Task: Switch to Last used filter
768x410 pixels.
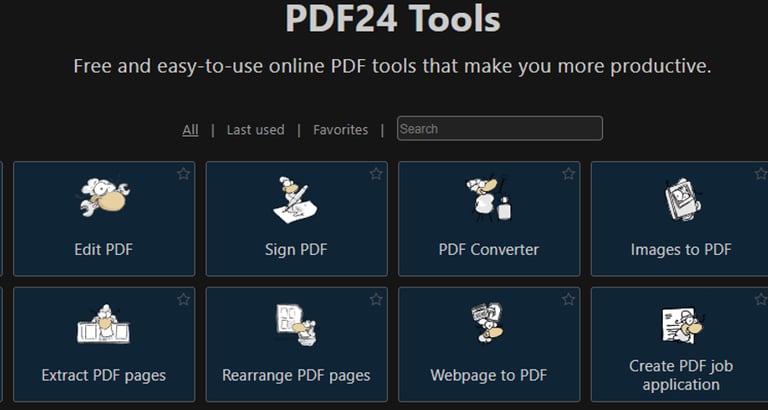Action: pos(255,130)
